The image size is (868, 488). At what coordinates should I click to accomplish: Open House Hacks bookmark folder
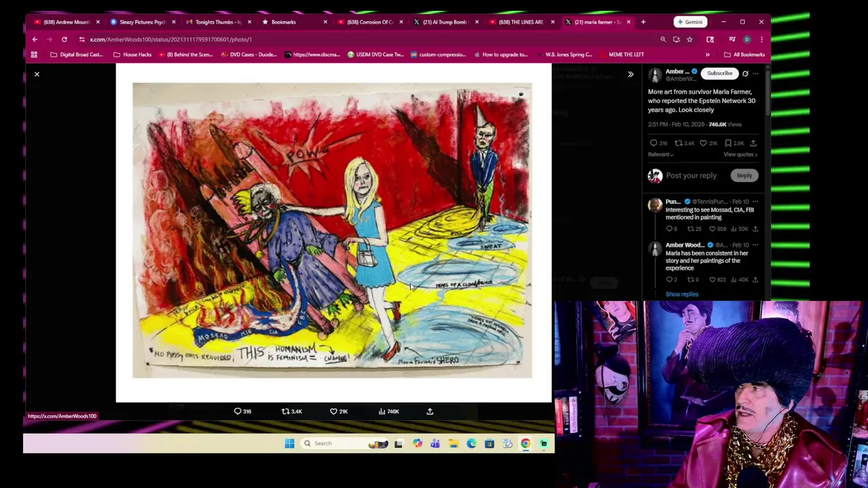[132, 54]
